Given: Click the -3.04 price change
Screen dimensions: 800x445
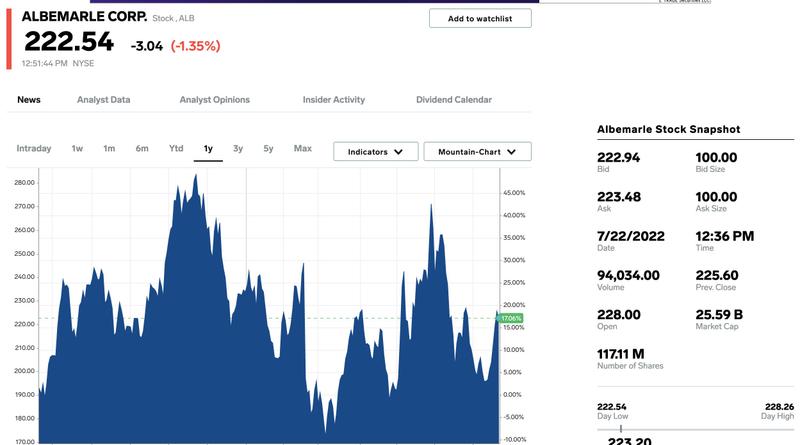Looking at the screenshot, I should coord(147,46).
